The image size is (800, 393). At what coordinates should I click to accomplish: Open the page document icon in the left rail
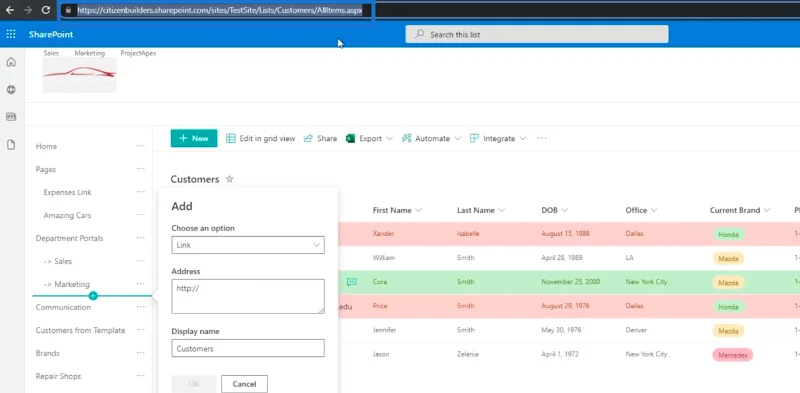(11, 145)
